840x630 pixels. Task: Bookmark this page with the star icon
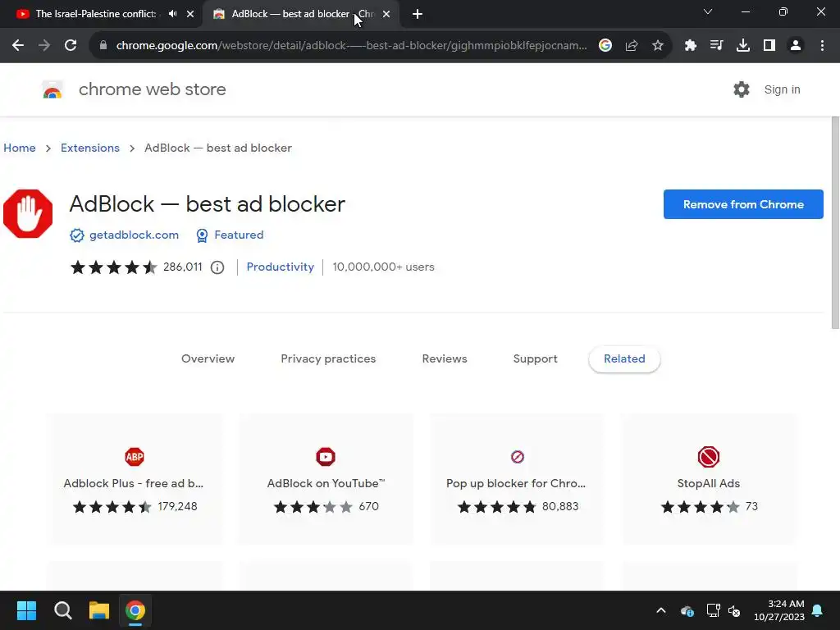pos(658,46)
